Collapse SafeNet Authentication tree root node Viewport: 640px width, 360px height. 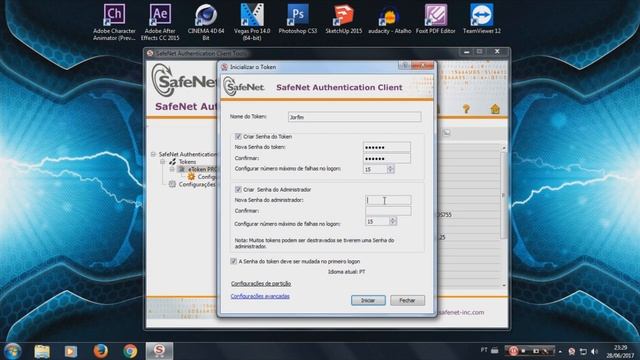point(153,154)
